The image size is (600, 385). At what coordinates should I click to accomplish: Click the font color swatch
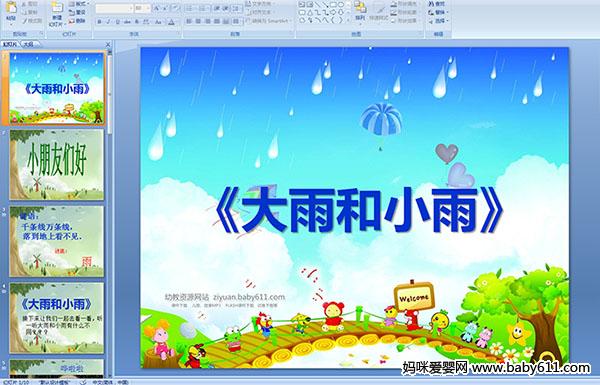click(171, 23)
